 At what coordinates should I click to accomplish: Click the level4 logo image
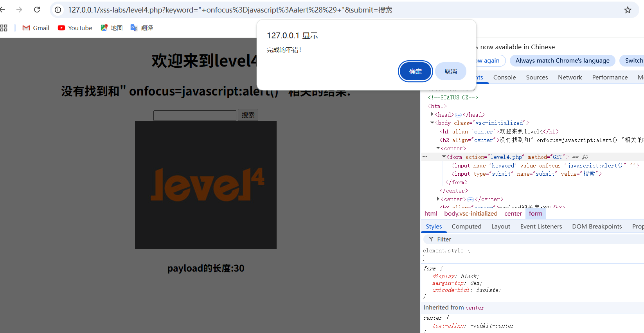coord(206,185)
